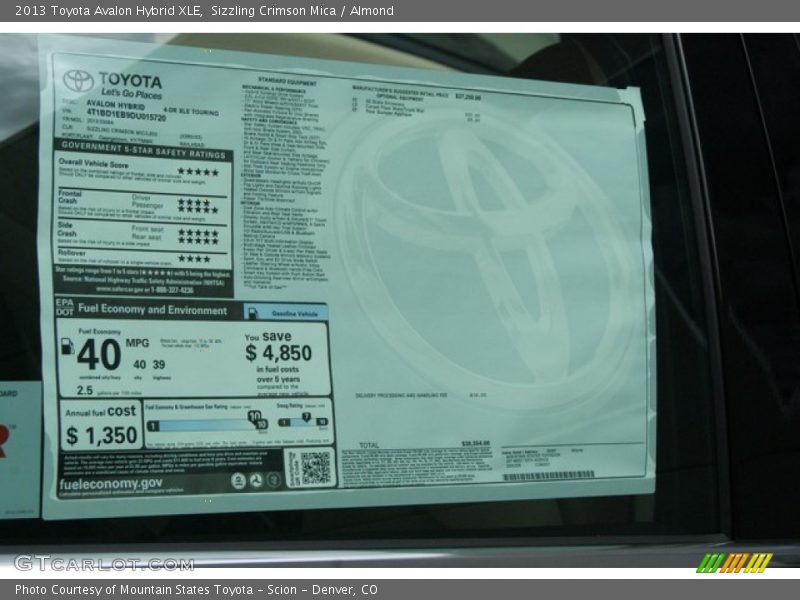Select the EPA leaf emblem near fueleconomy.gov
The image size is (800, 600).
(x=238, y=480)
